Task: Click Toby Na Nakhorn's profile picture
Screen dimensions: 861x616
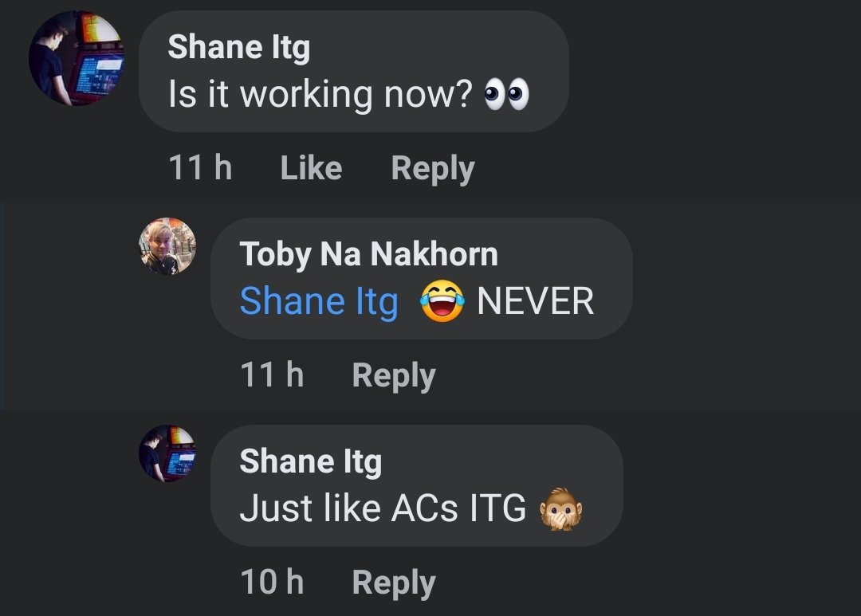Action: tap(167, 246)
